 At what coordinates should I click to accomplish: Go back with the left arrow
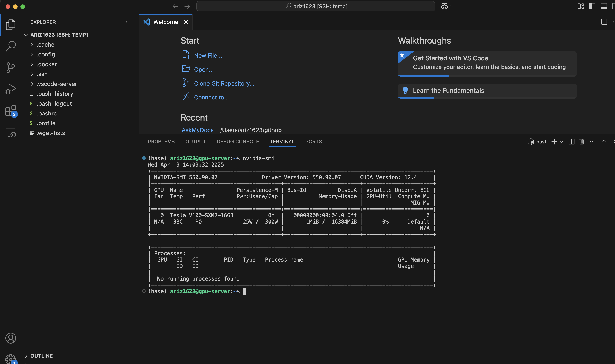[175, 6]
